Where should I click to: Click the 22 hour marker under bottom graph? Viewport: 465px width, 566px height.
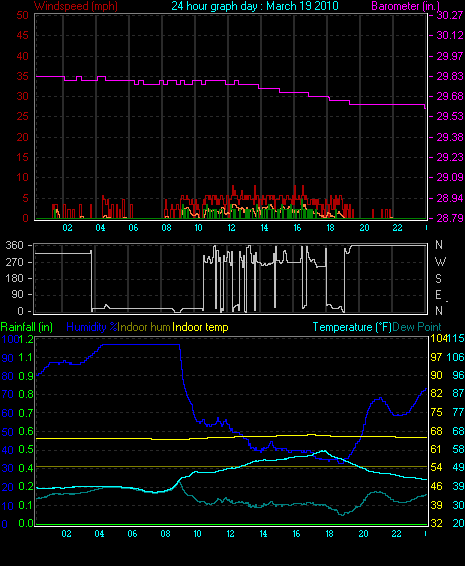[x=396, y=534]
